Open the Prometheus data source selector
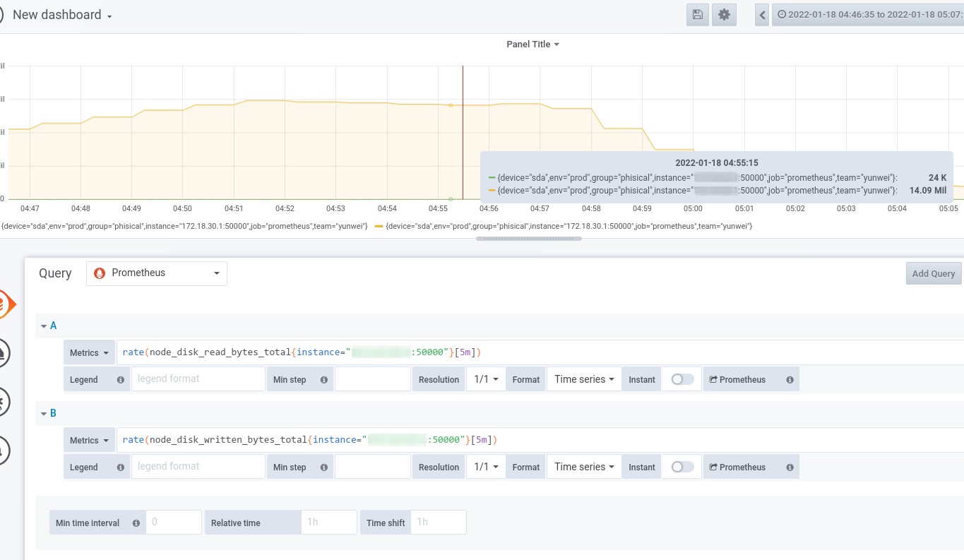 pos(157,273)
